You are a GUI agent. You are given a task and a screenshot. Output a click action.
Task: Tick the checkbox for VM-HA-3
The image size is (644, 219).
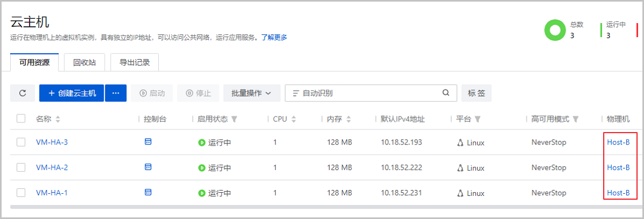[21, 142]
